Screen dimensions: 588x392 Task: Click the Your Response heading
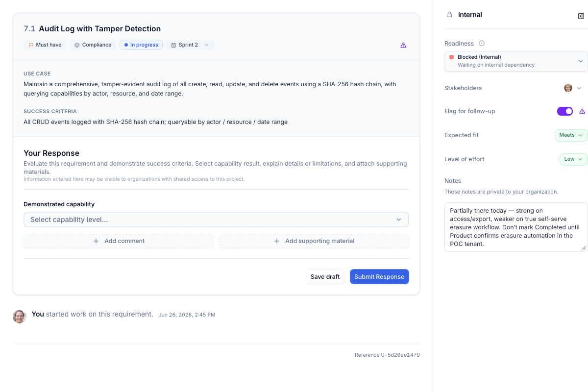(x=51, y=153)
